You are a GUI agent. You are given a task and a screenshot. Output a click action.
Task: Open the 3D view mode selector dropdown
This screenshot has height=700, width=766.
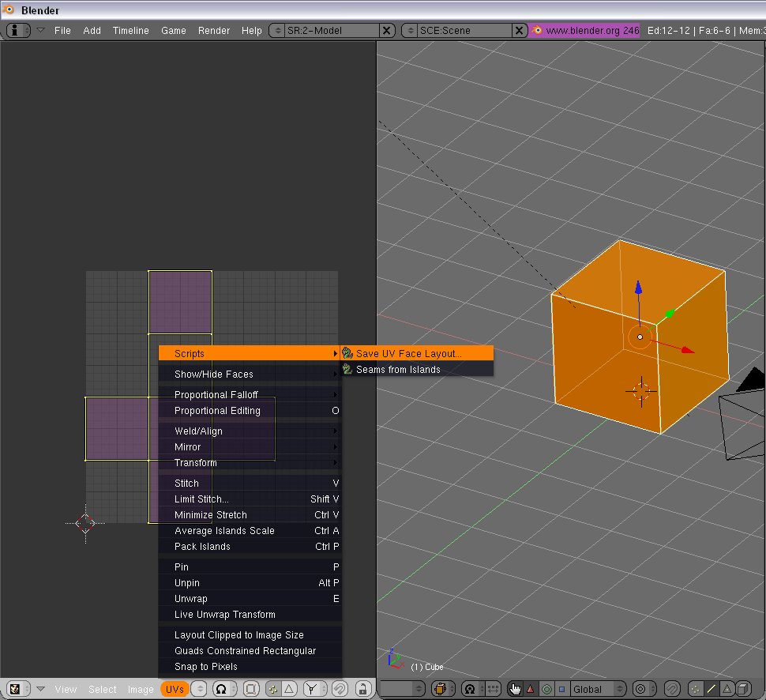pos(402,689)
